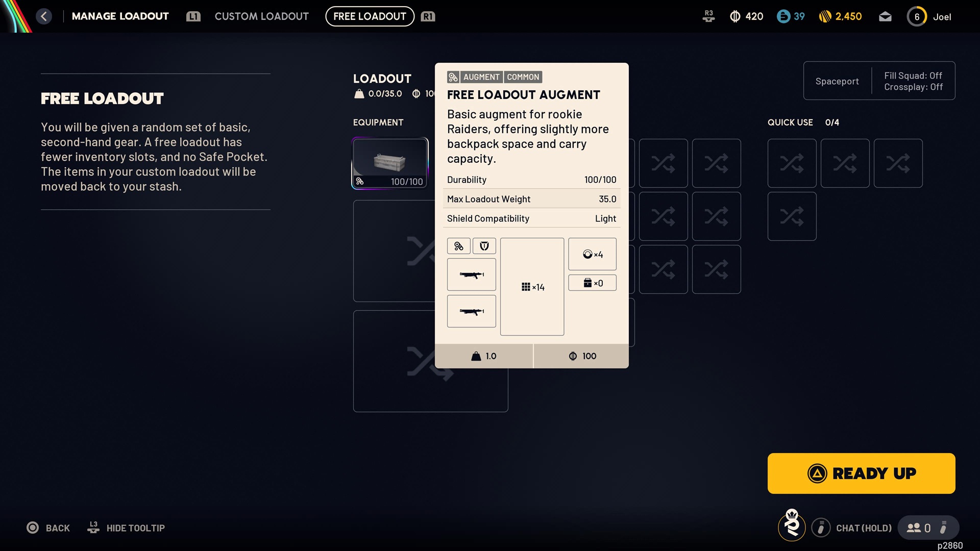Select the shield compatibility icon in the tooltip
Viewport: 980px width, 551px height.
(x=484, y=245)
